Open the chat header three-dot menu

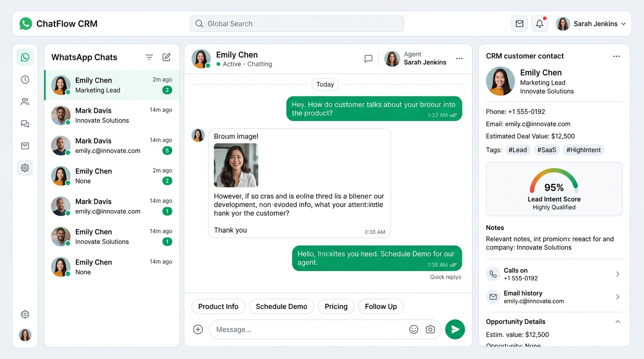coord(460,59)
